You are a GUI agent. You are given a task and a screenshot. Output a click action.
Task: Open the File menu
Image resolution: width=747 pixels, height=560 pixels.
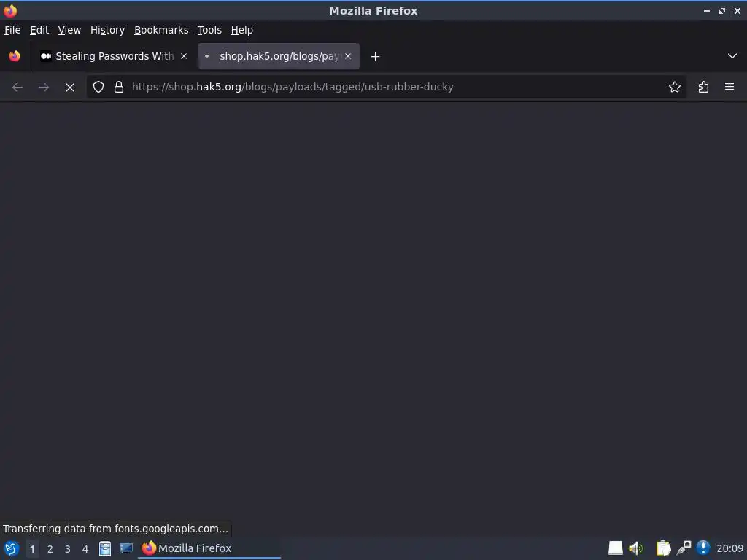point(12,30)
